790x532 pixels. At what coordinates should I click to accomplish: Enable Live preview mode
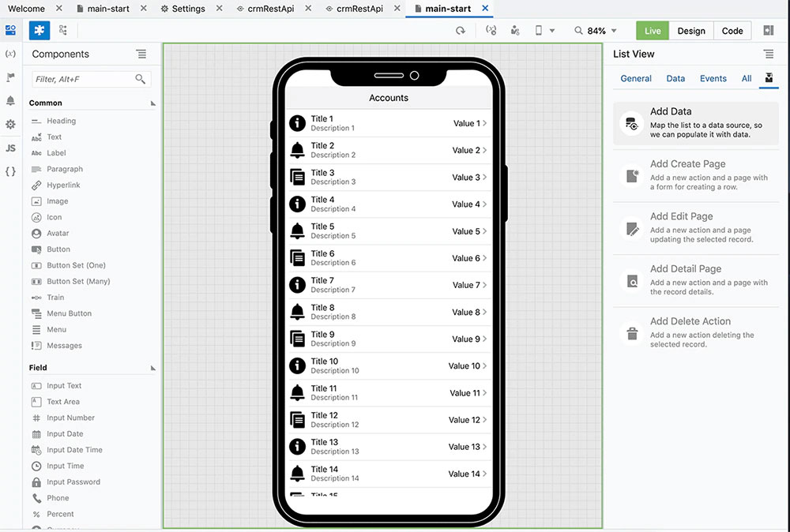tap(652, 31)
